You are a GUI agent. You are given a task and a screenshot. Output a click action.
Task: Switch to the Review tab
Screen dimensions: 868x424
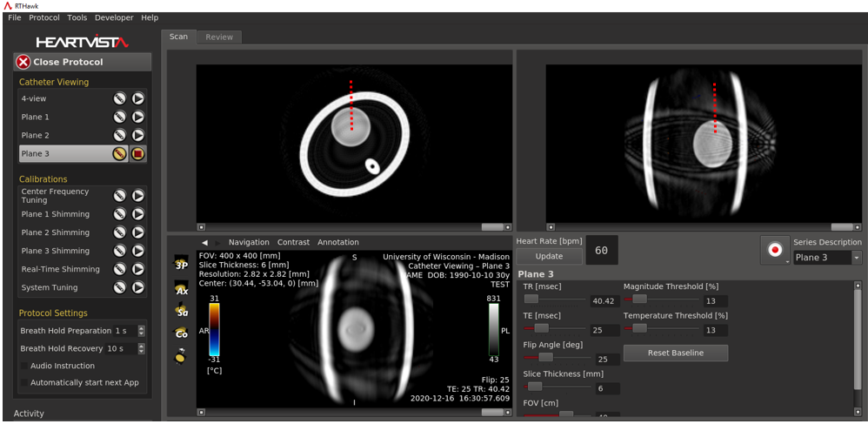tap(219, 37)
